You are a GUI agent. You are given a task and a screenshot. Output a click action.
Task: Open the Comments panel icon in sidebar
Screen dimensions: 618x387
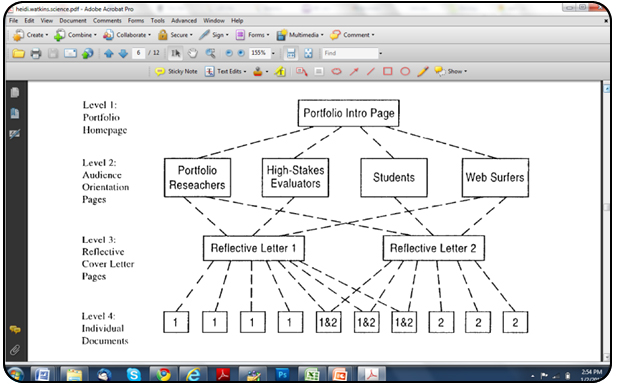point(15,329)
